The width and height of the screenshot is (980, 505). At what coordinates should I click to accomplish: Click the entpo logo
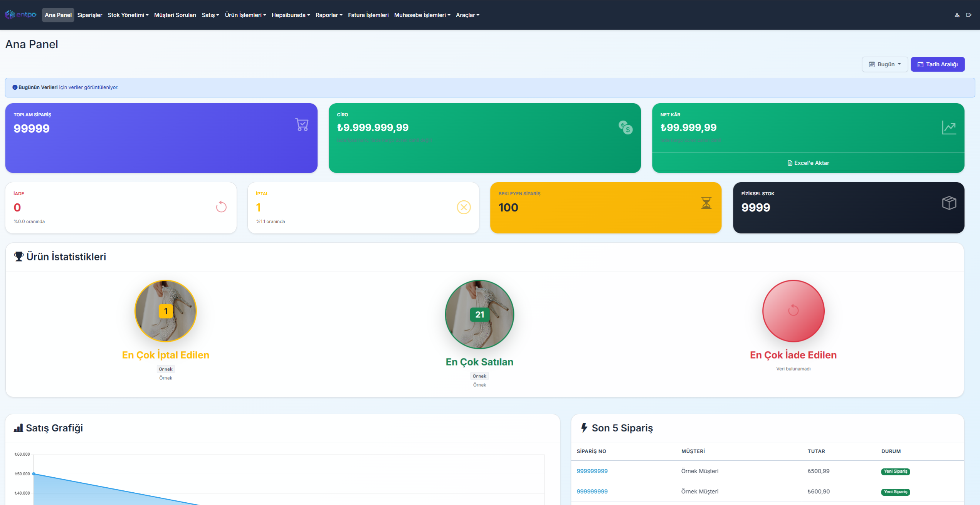pos(20,15)
